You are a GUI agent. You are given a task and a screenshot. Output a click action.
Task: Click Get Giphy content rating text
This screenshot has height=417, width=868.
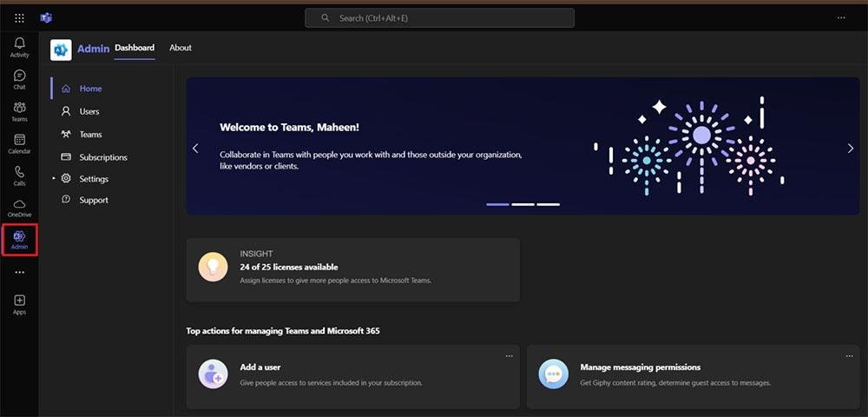pyautogui.click(x=675, y=382)
